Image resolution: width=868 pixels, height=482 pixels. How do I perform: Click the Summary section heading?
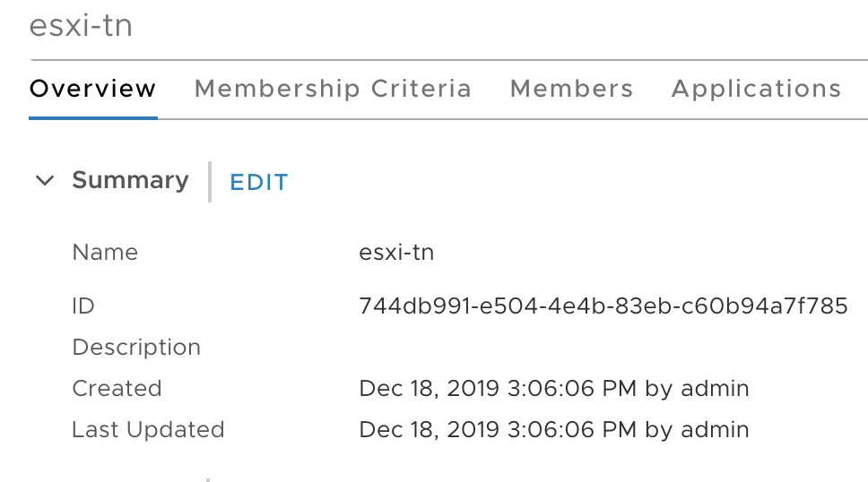pos(130,180)
